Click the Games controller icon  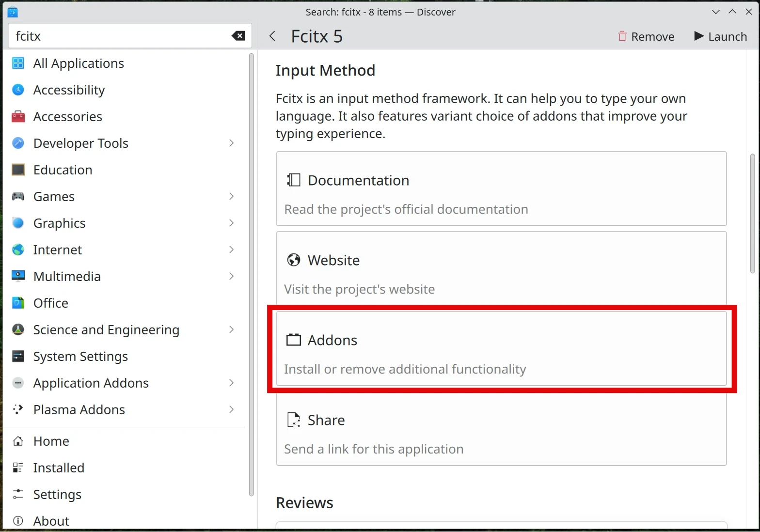pyautogui.click(x=18, y=196)
